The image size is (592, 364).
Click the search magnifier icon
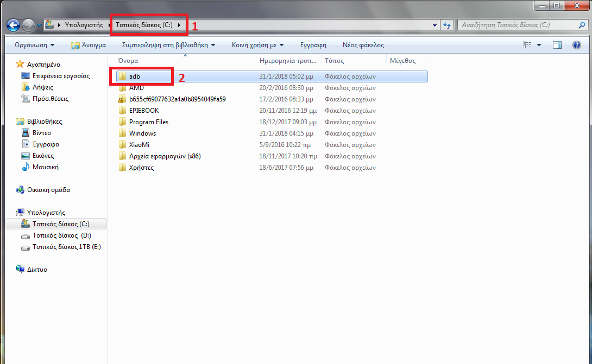pyautogui.click(x=582, y=25)
